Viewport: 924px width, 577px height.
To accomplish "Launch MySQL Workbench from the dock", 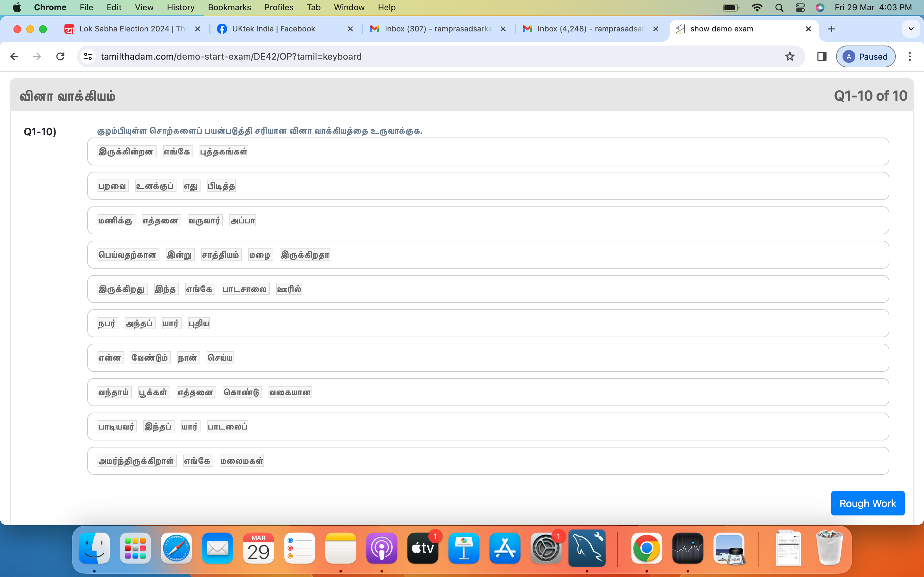I will [587, 548].
